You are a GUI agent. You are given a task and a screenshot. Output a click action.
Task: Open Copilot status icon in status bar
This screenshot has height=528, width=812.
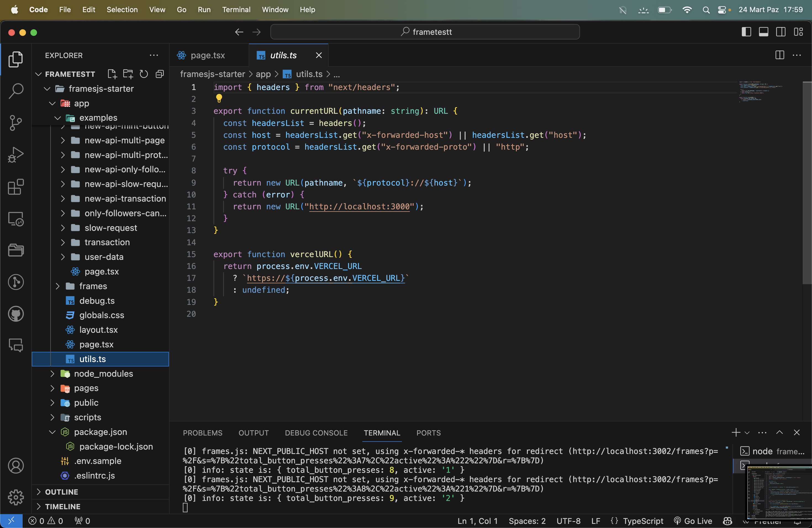click(x=728, y=521)
